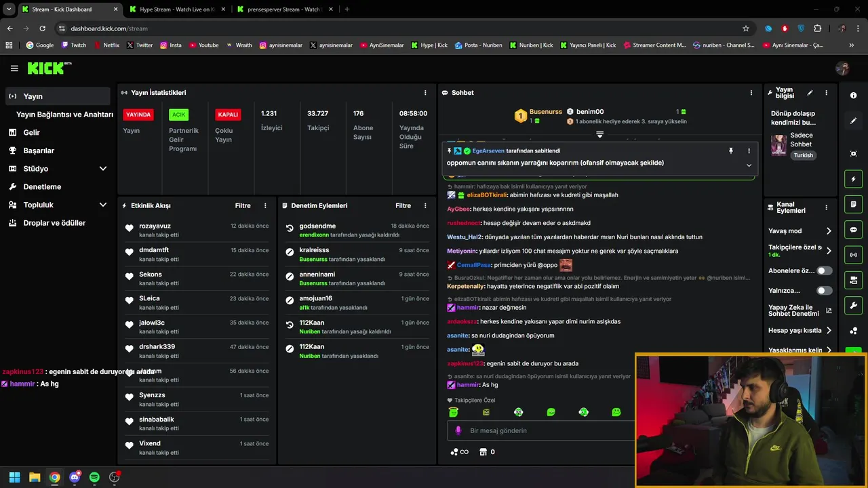Image resolution: width=868 pixels, height=488 pixels.
Task: Bookmark this page with the star icon
Action: click(x=746, y=28)
